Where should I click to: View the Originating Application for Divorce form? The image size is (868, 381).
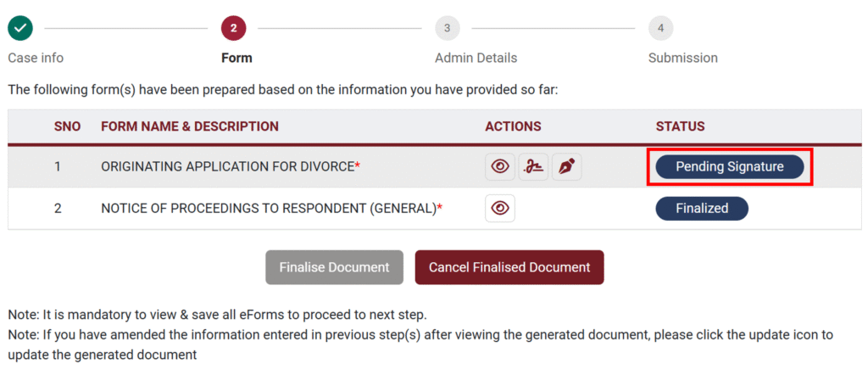pos(500,166)
